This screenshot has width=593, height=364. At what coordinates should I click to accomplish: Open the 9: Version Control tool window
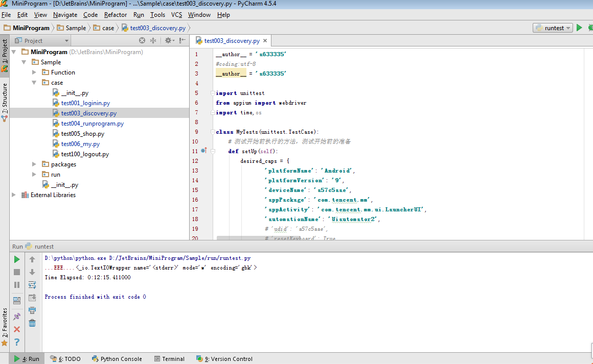pyautogui.click(x=224, y=359)
